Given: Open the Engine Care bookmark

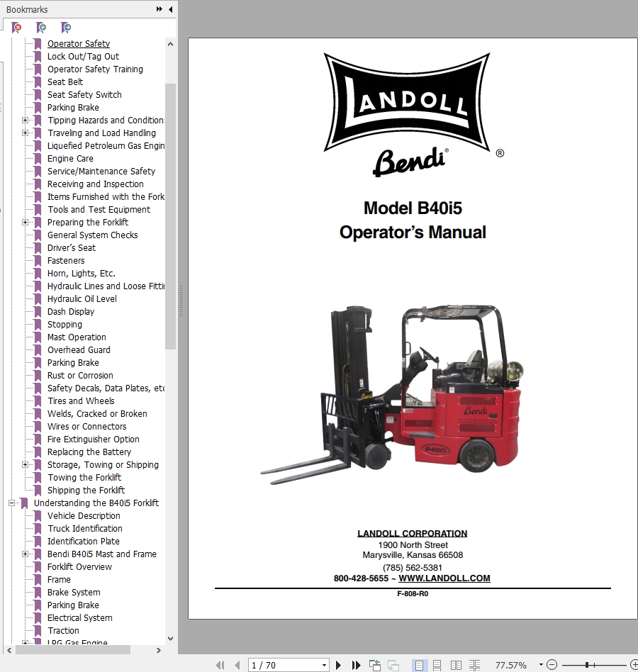Looking at the screenshot, I should coord(70,159).
